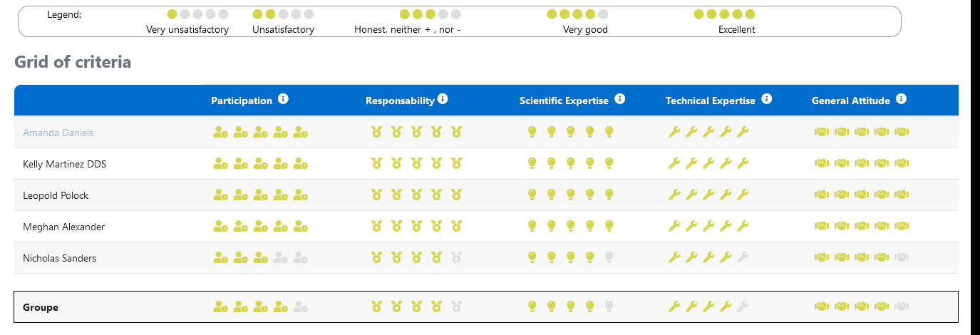Click info icon next to Responsability header

(x=443, y=99)
